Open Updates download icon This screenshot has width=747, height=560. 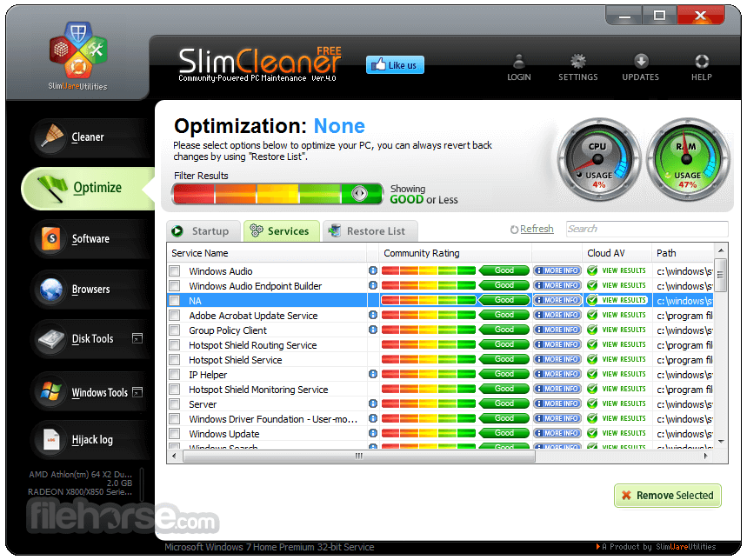click(x=640, y=68)
